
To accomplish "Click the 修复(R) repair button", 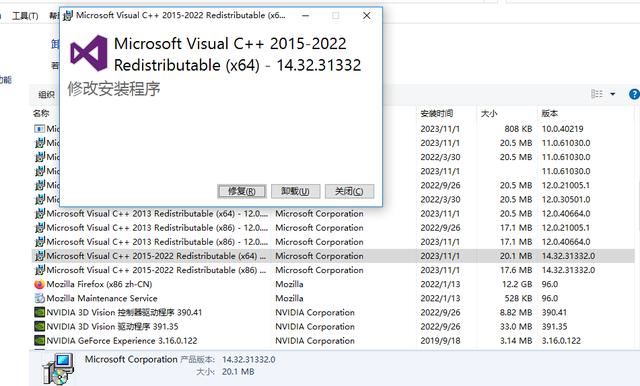I will tap(242, 191).
